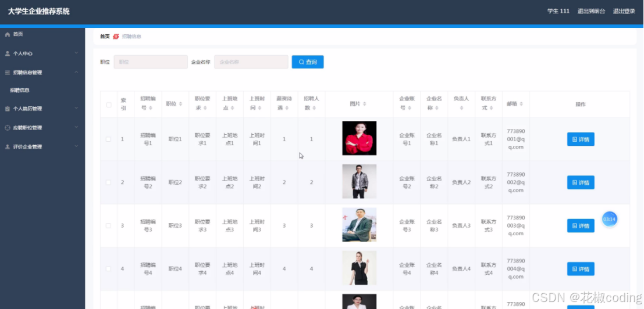Sort by the 上班时间 column sort arrows
644x309 pixels.
click(x=259, y=108)
